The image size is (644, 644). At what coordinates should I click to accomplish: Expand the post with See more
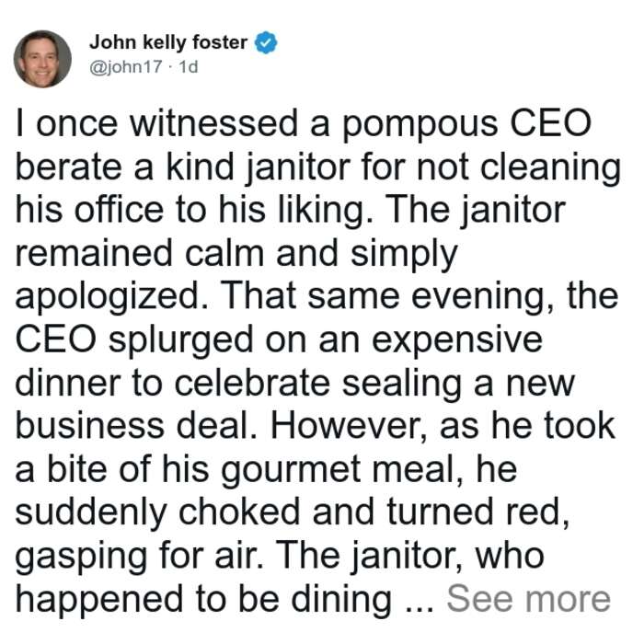(529, 599)
